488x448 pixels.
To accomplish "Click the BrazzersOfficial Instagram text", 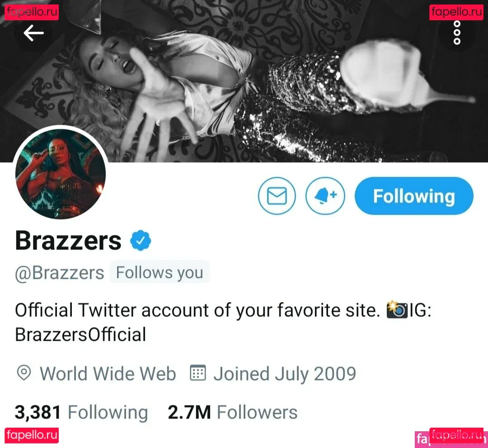I will 80,335.
